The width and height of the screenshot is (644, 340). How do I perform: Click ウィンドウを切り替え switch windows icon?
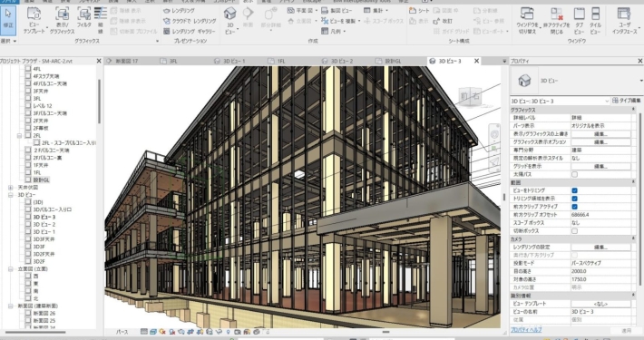(x=527, y=20)
